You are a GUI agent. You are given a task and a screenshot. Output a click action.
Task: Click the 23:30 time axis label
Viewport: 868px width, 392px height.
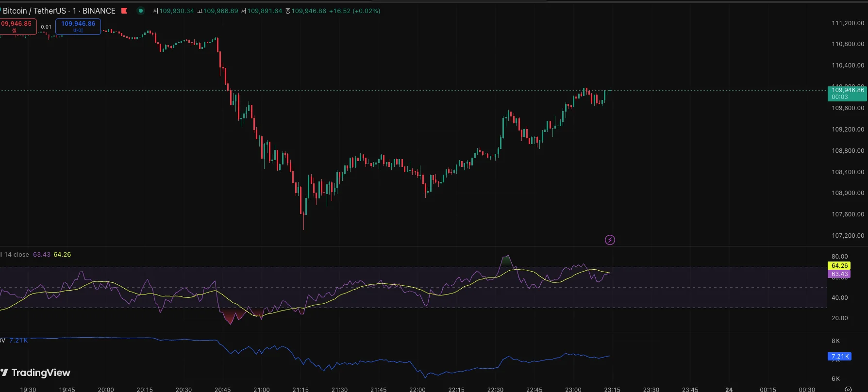point(651,390)
